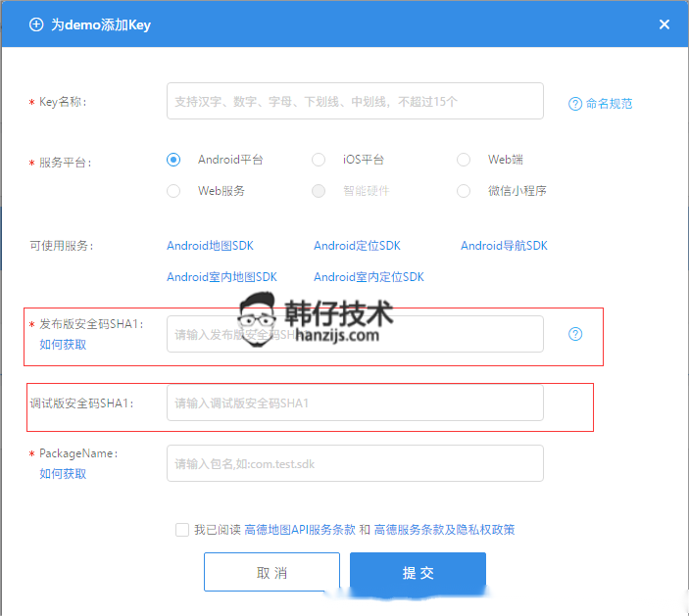689x616 pixels.
Task: Click the 发布版安全码SHA1 label
Action: coord(91,324)
